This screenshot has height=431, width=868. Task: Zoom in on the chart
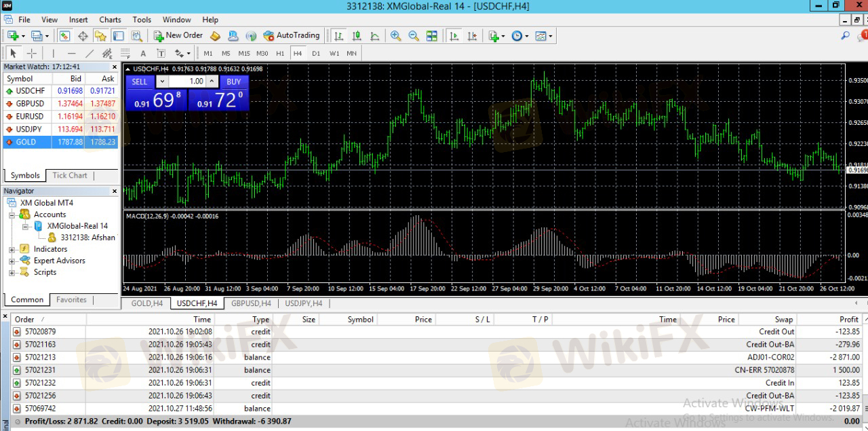pos(395,35)
